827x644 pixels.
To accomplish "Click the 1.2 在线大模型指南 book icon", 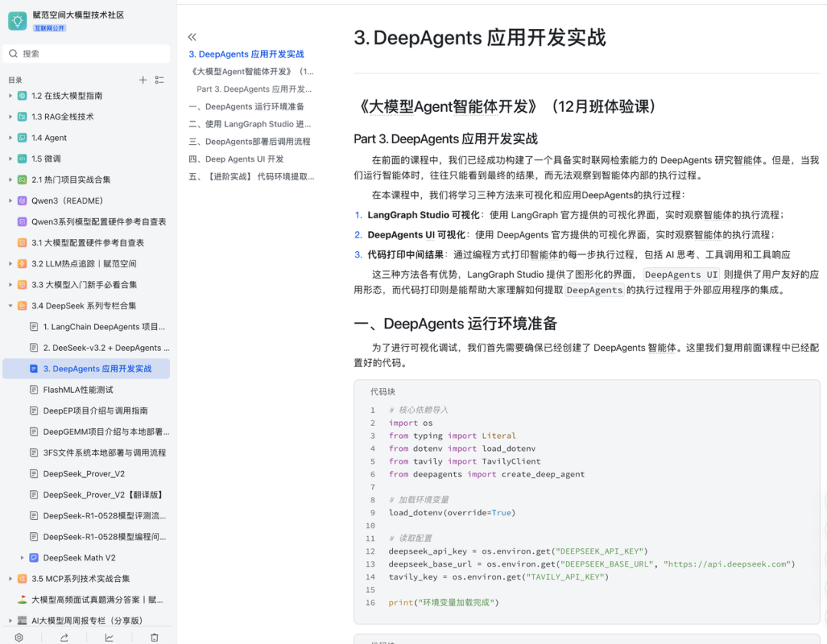I will tap(22, 96).
